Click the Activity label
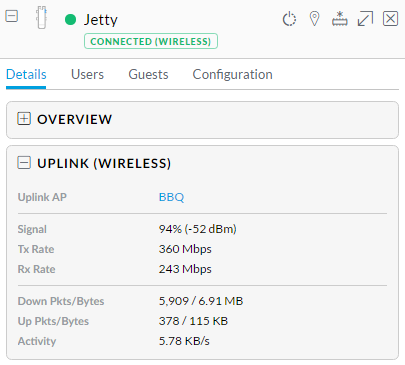The image size is (405, 365). pyautogui.click(x=37, y=341)
